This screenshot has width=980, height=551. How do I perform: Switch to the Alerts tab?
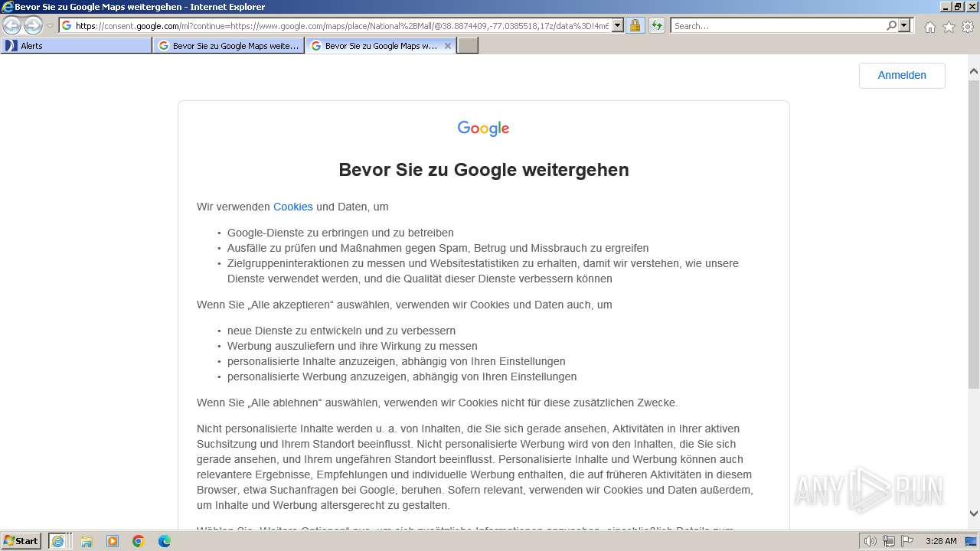(77, 46)
